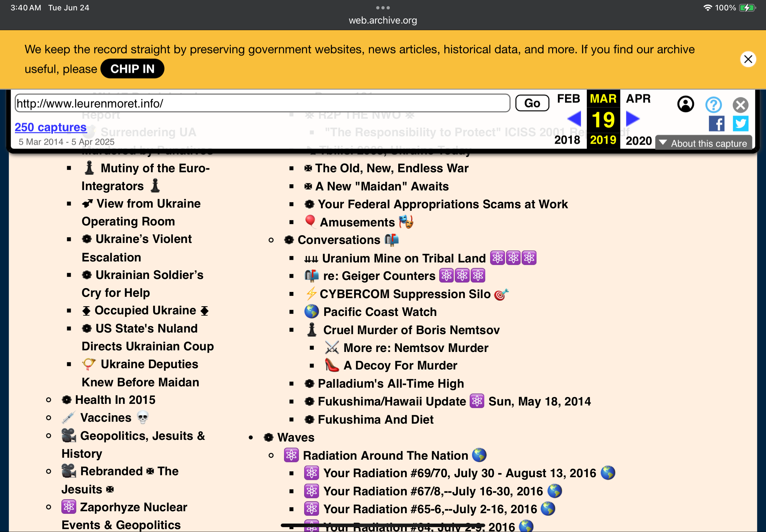The width and height of the screenshot is (766, 532).
Task: Open Your Radiation #67/8 link
Action: pos(433,491)
